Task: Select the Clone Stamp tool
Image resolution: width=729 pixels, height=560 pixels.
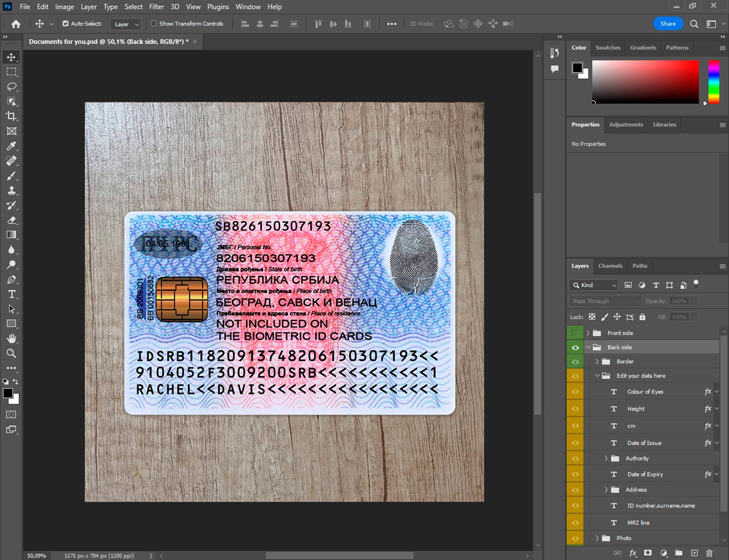Action: tap(12, 191)
